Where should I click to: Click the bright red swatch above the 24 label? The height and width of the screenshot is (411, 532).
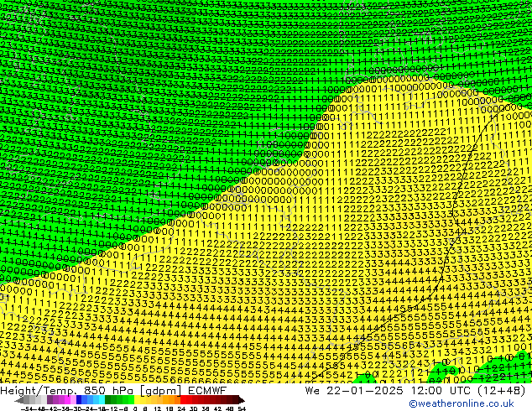(183, 400)
